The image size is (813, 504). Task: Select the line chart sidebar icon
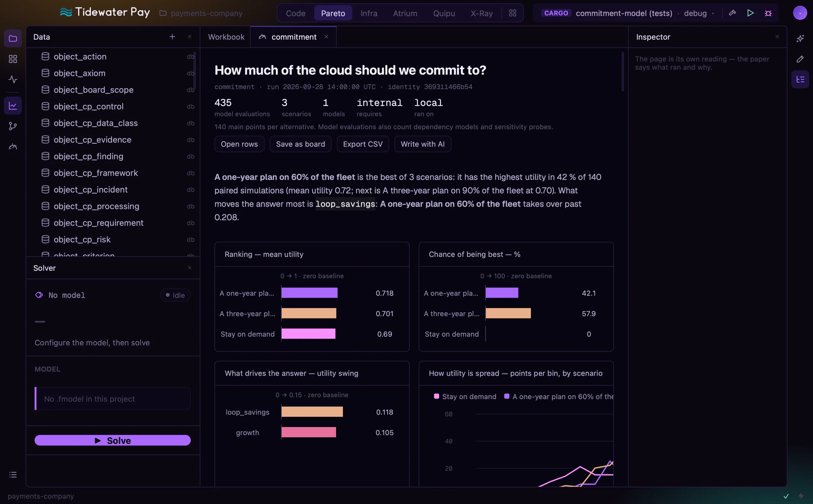click(x=13, y=106)
